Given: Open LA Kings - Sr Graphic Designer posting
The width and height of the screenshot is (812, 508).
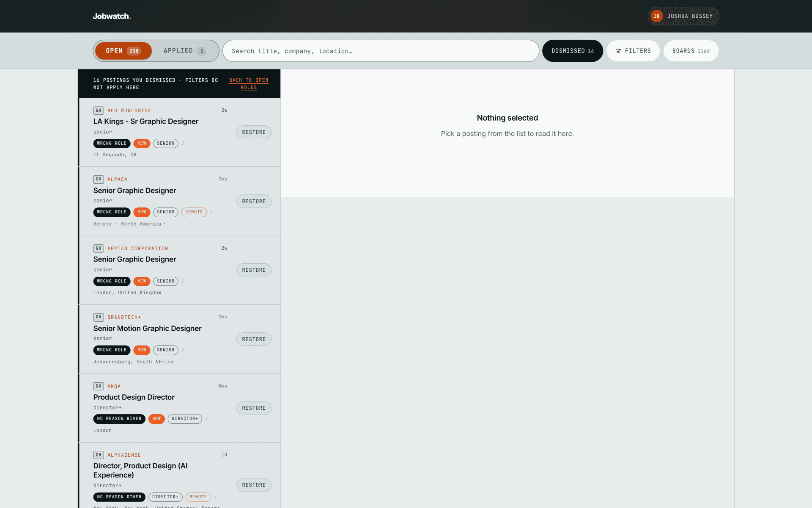Looking at the screenshot, I should (x=146, y=121).
